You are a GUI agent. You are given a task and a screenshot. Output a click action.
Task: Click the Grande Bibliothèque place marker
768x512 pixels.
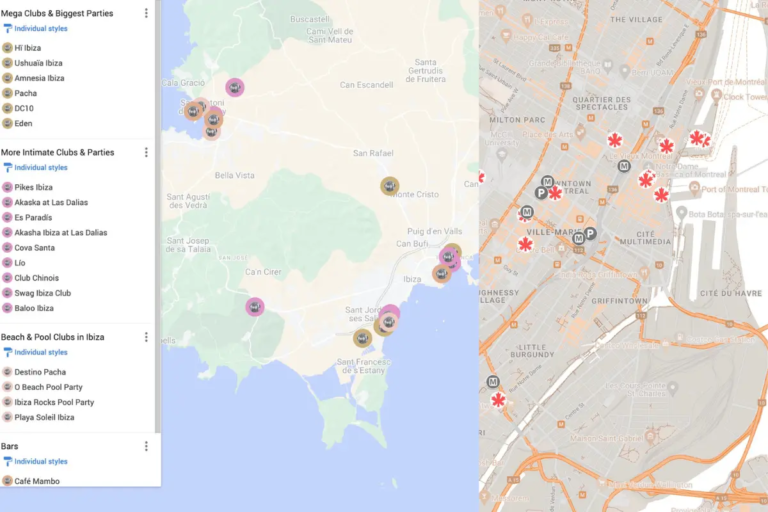pos(608,65)
